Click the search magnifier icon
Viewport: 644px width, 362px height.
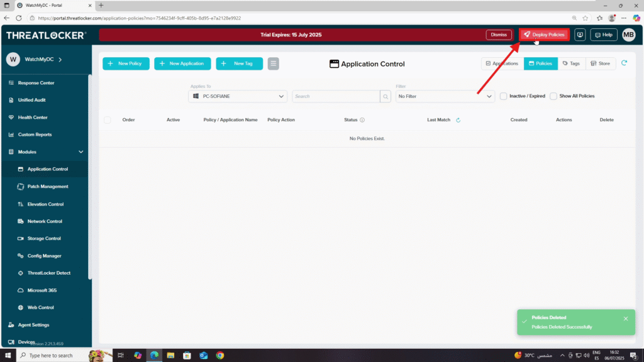pyautogui.click(x=386, y=96)
